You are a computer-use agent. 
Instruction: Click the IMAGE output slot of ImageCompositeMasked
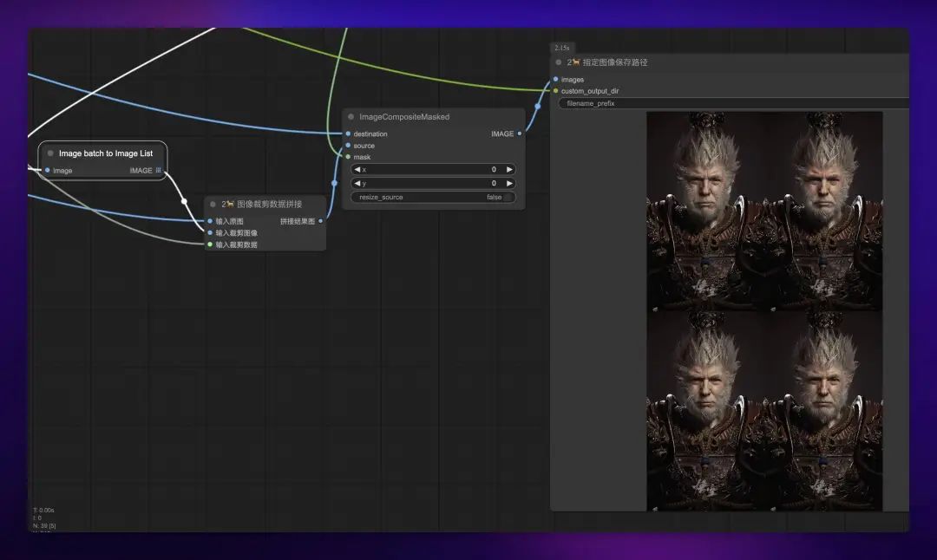click(x=520, y=133)
